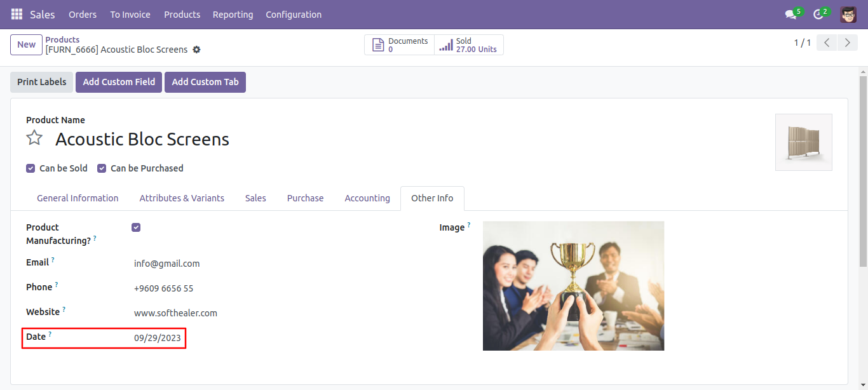Switch to Purchase tab

coord(305,198)
